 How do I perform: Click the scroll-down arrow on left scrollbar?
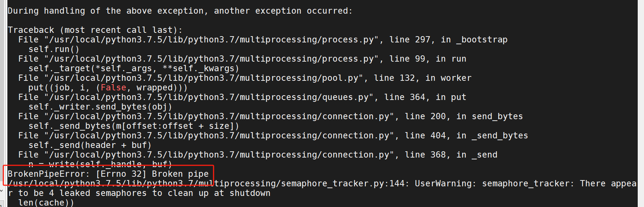[1, 191]
